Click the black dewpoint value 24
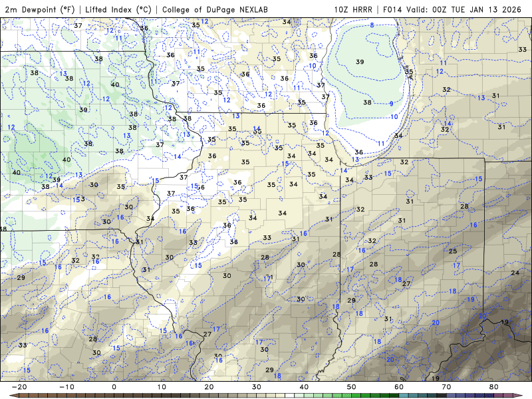This screenshot has height=399, width=532. click(515, 273)
